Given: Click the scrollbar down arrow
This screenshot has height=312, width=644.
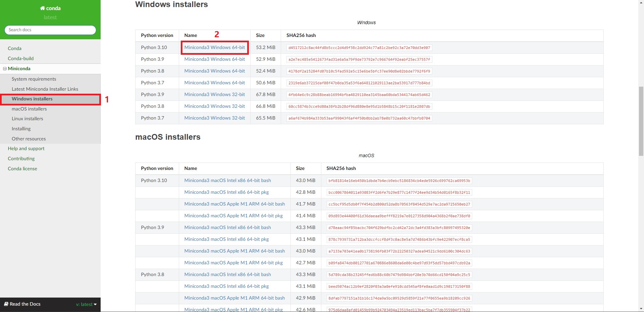Looking at the screenshot, I should [x=641, y=309].
